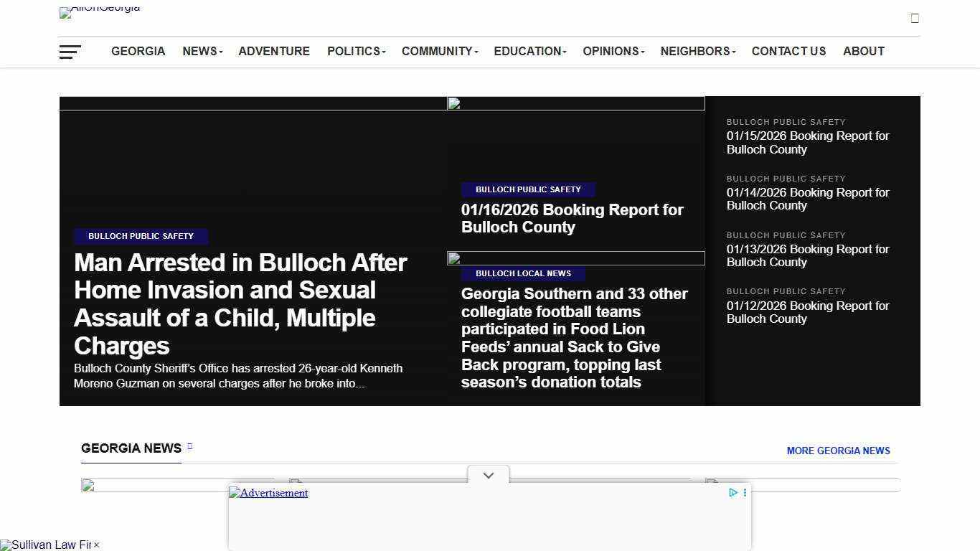This screenshot has height=551, width=980.
Task: Click the AdChoices triangle icon on the ad
Action: pos(732,493)
